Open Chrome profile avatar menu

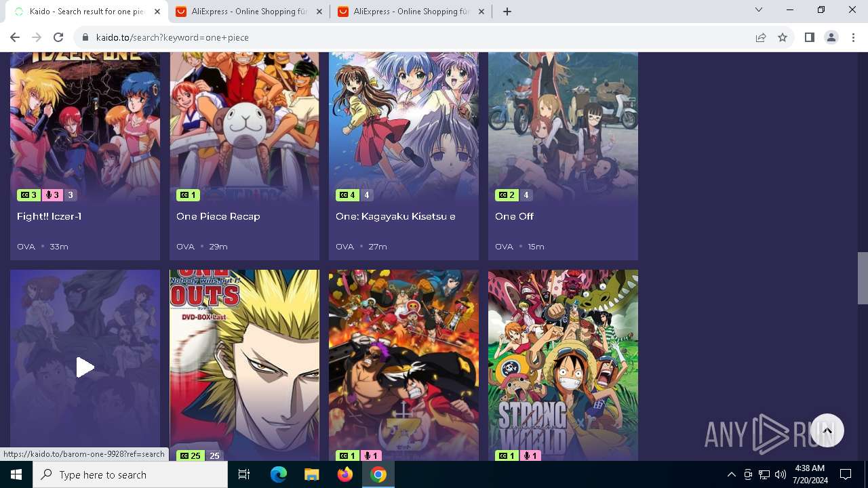831,37
